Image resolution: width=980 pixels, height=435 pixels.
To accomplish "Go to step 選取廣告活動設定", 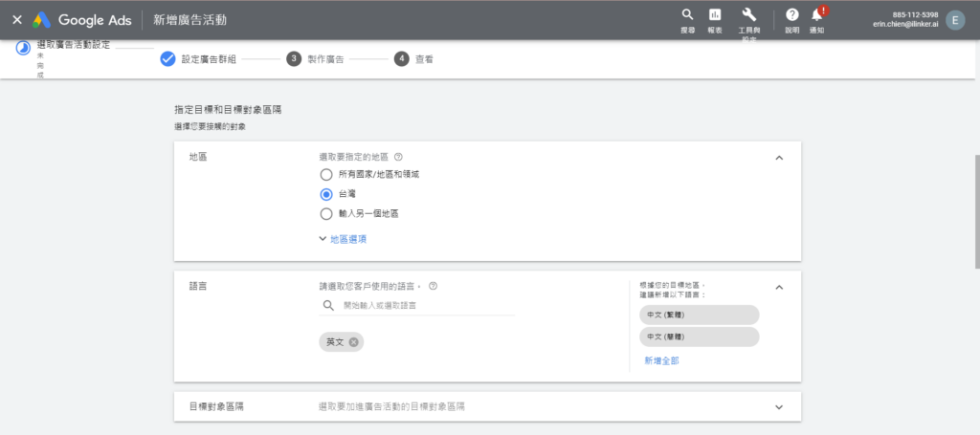I will pos(73,45).
